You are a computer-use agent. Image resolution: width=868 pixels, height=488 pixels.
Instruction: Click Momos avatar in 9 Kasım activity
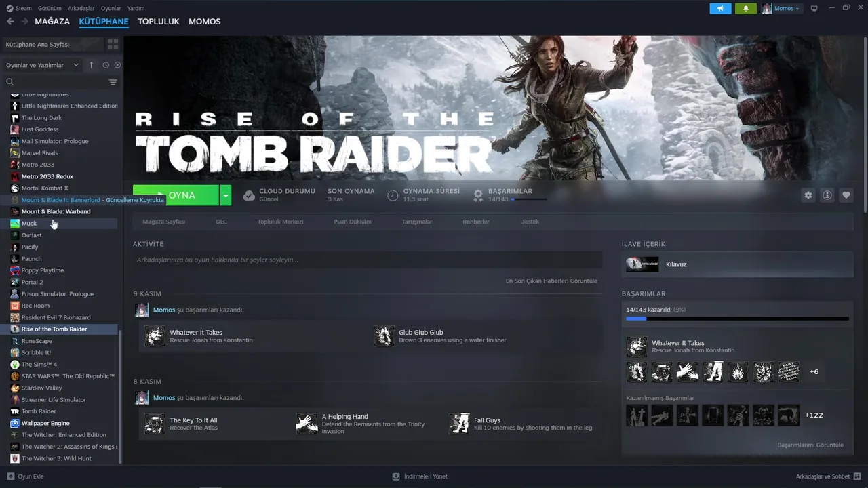tap(142, 310)
